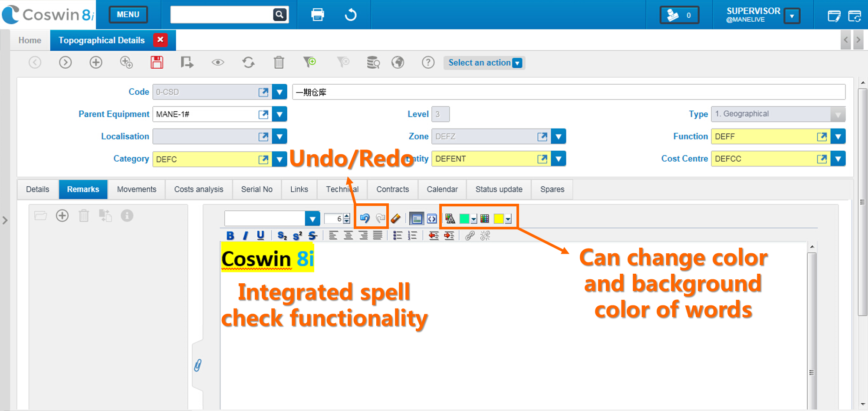The image size is (868, 411).
Task: Click the eraser clear formatting icon
Action: pyautogui.click(x=395, y=218)
